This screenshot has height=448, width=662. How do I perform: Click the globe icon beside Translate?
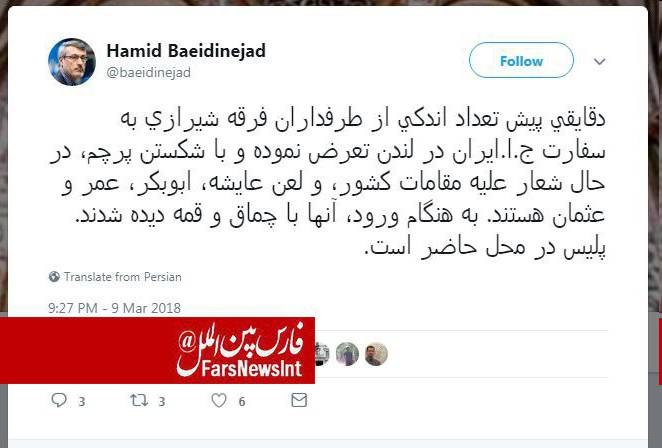(x=54, y=277)
